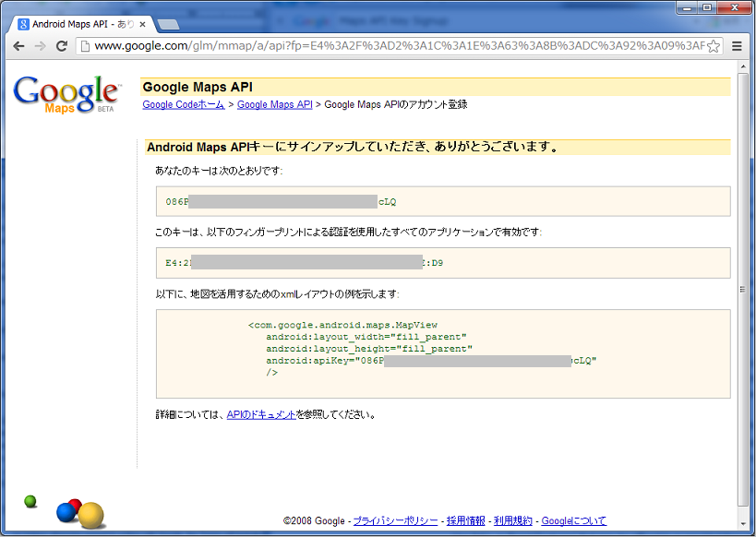Screen dimensions: 756x537
Task: Open the プライバシーポリシー footer link
Action: (395, 520)
